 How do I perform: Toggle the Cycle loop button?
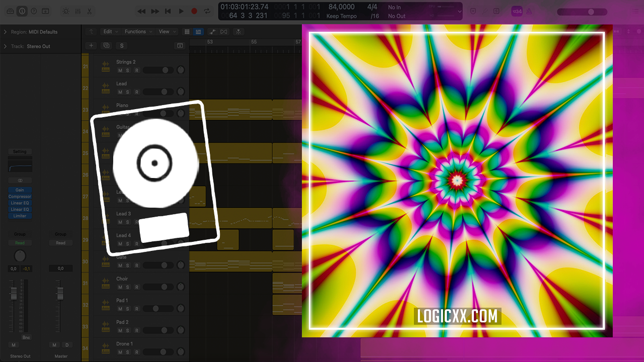(207, 11)
